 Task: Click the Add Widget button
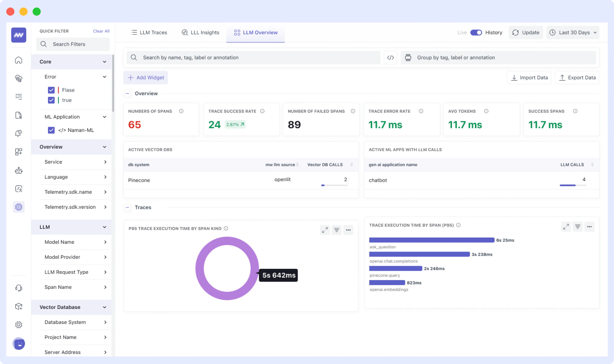tap(146, 78)
